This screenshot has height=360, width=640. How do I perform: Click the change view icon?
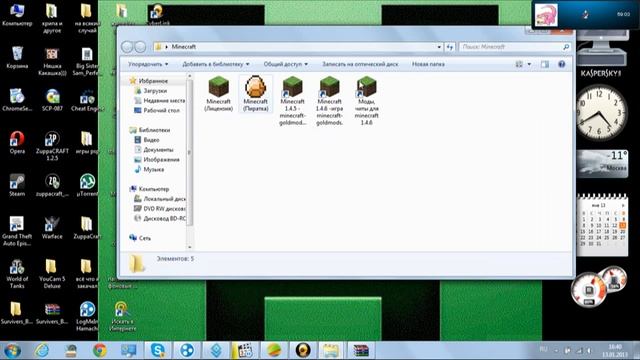pos(519,64)
